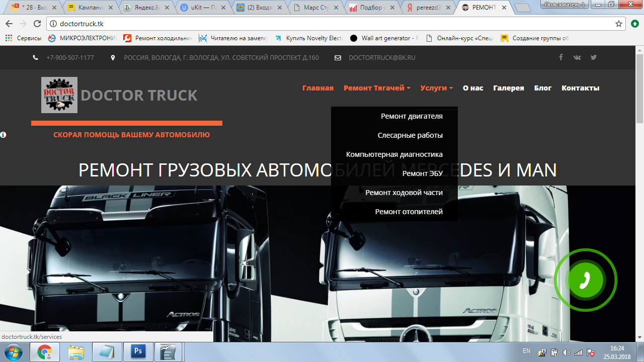Expand the Услуги dropdown menu
644x362 pixels.
pos(437,88)
